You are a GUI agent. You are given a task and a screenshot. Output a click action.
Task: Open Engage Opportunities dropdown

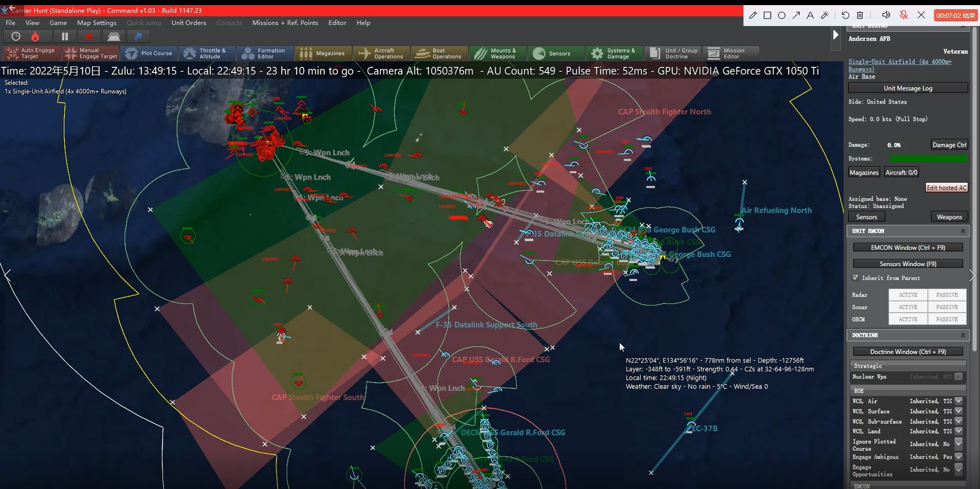click(x=959, y=470)
